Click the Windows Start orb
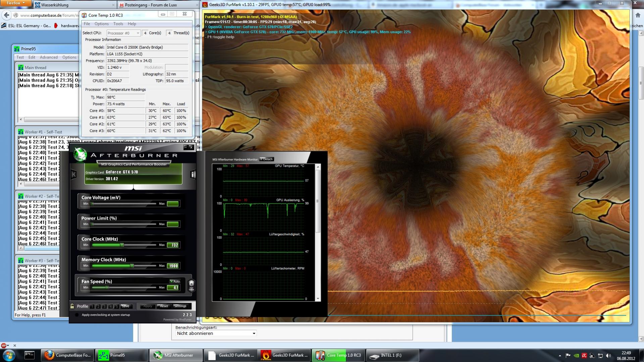 pos(9,355)
